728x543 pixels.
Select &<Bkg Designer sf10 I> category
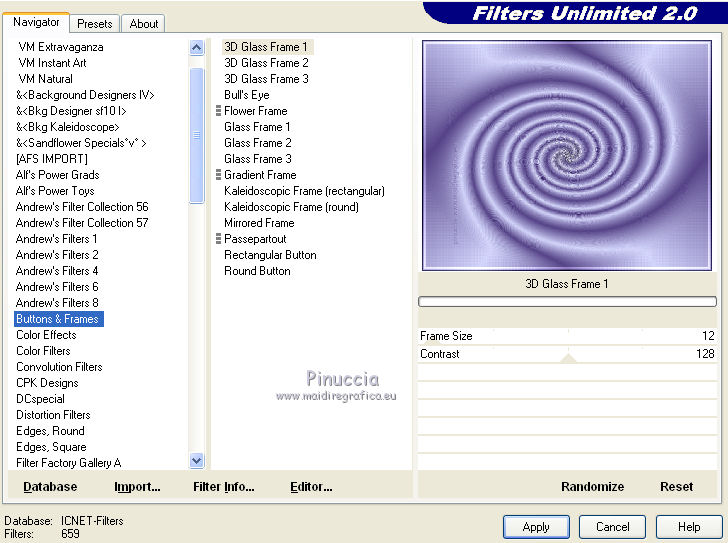tap(71, 111)
